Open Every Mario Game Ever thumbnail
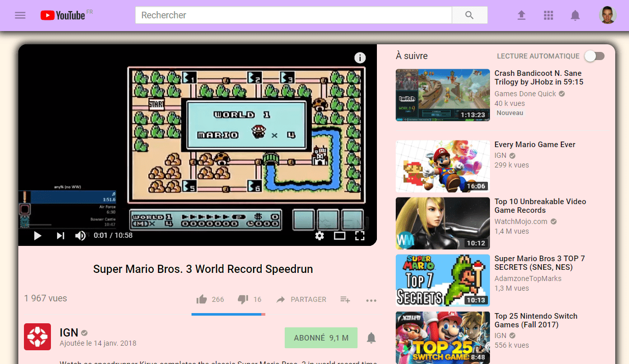This screenshot has height=364, width=629. [x=443, y=166]
